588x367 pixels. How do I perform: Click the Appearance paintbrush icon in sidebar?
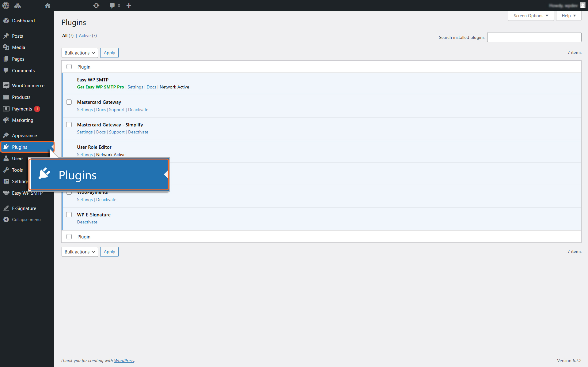coord(6,135)
